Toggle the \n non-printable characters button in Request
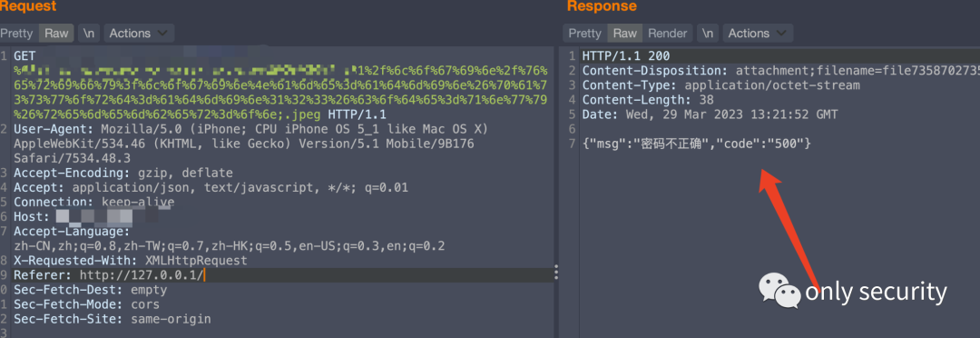Screen dimensions: 980x338 point(88,34)
